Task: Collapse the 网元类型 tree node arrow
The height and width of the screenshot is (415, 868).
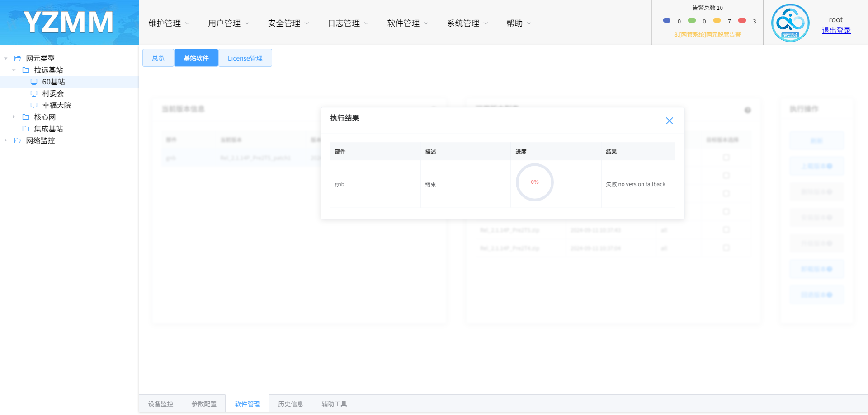Action: pos(6,58)
